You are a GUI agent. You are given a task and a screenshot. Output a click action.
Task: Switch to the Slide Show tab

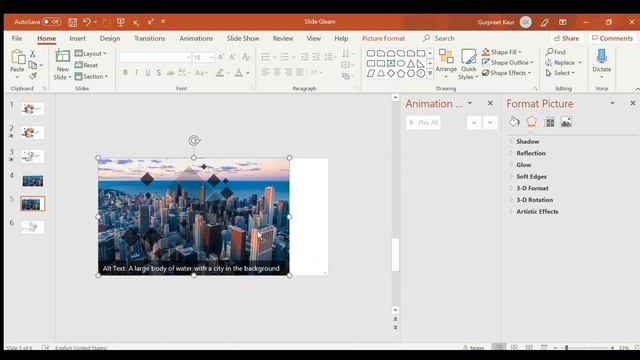pyautogui.click(x=243, y=38)
